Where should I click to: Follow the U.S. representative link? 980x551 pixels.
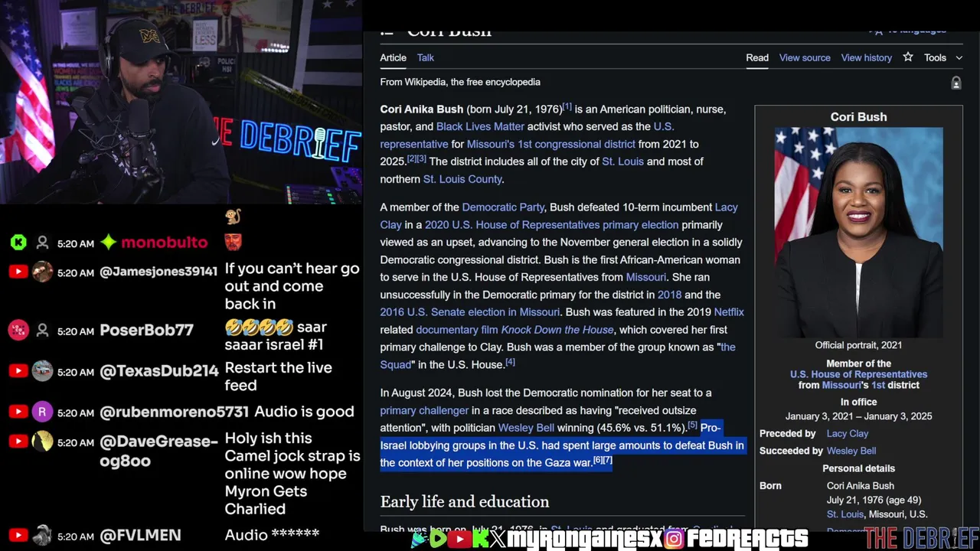coord(413,144)
